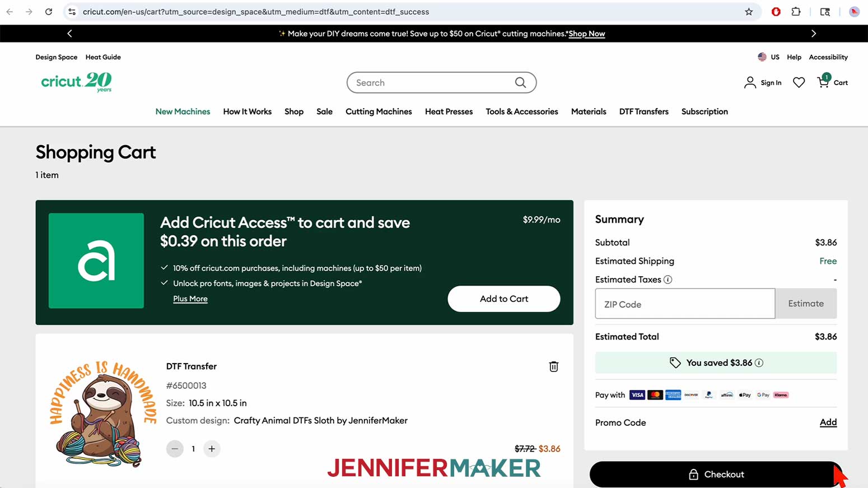The width and height of the screenshot is (868, 488).
Task: Click the Klarna payment icon
Action: (x=781, y=395)
